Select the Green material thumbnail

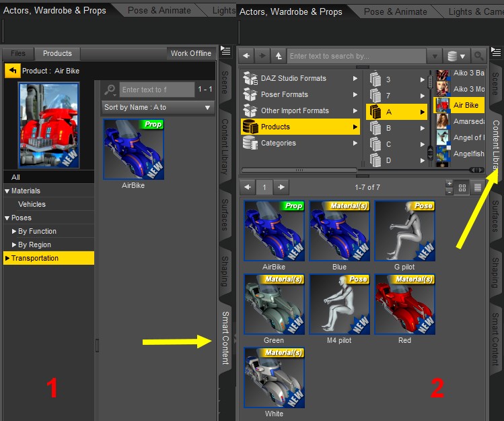coord(274,304)
